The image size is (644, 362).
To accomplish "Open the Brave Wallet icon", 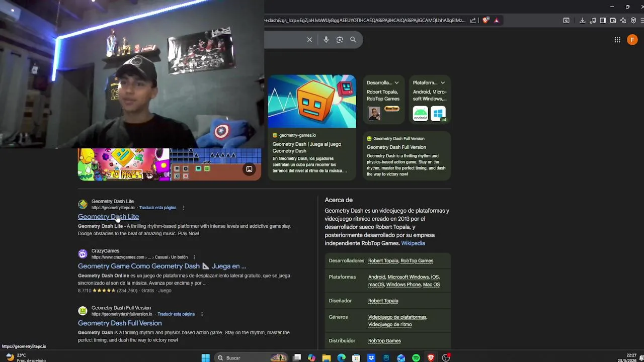I will pyautogui.click(x=613, y=21).
